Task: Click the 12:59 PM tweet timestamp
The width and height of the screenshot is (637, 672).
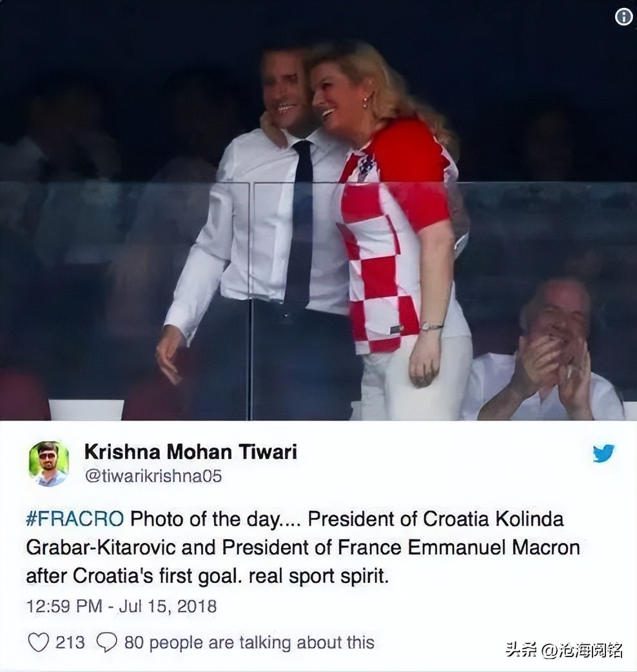Action: point(64,606)
